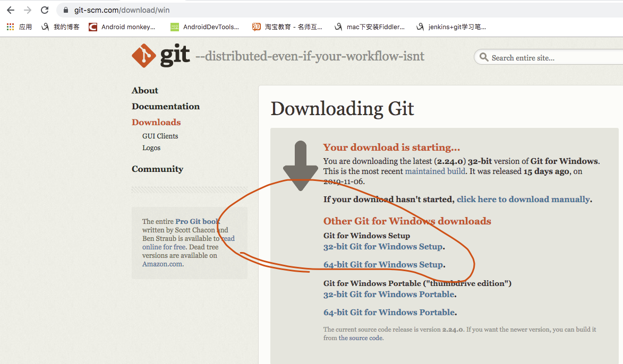Open the GUI Clients page
Image resolution: width=623 pixels, height=364 pixels.
point(160,136)
